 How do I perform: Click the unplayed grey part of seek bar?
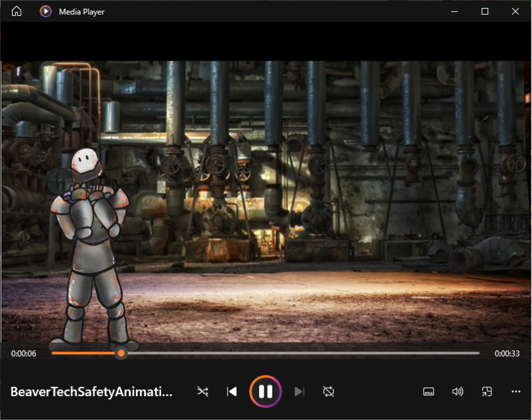300,353
